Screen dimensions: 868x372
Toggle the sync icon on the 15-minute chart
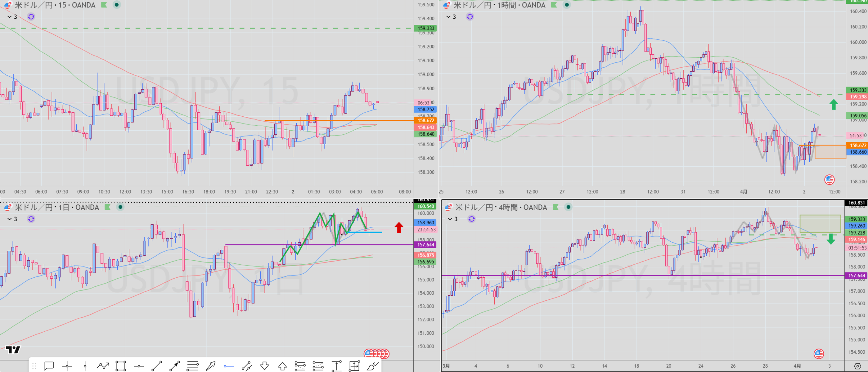[31, 17]
